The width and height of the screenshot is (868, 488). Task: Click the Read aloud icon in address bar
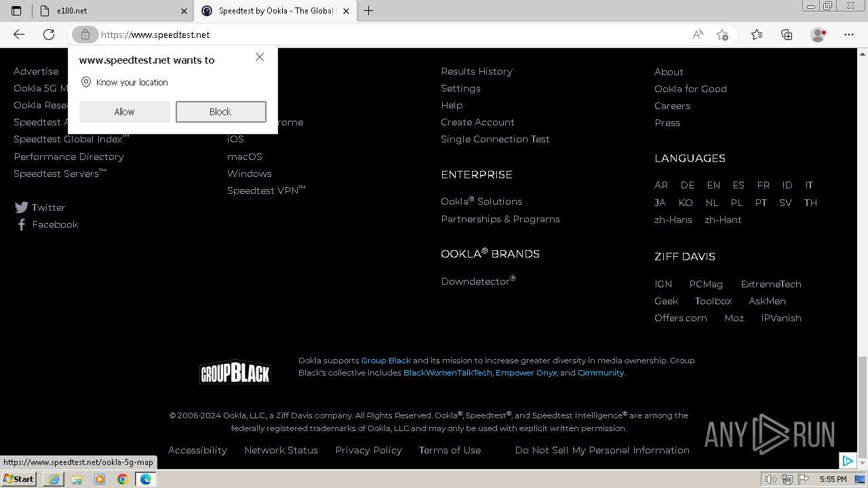coord(698,35)
